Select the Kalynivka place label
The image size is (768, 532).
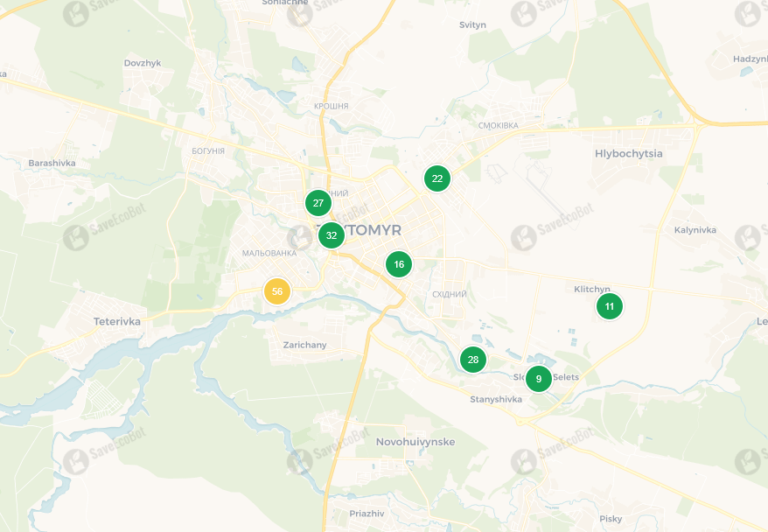tap(695, 230)
